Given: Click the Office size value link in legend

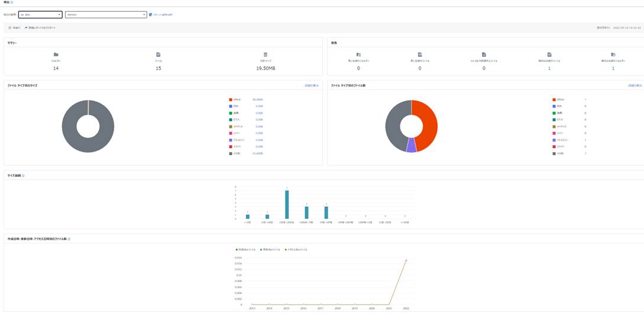Looking at the screenshot, I should pos(257,99).
